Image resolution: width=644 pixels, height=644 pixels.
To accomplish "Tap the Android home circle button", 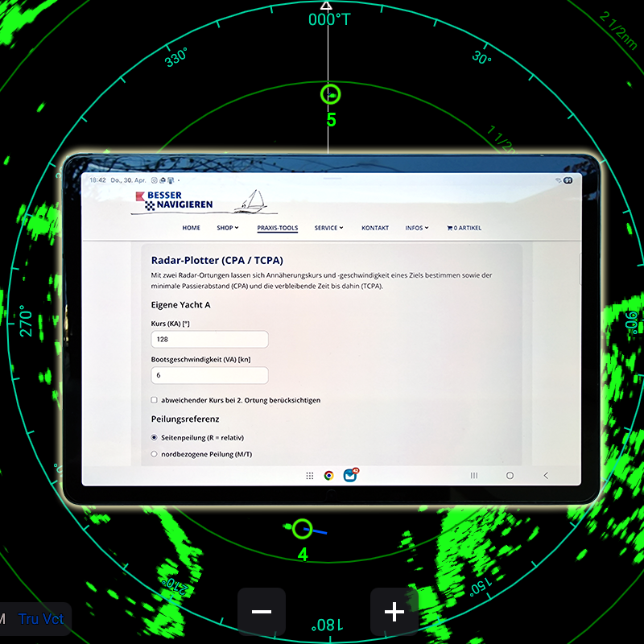I will click(x=510, y=475).
